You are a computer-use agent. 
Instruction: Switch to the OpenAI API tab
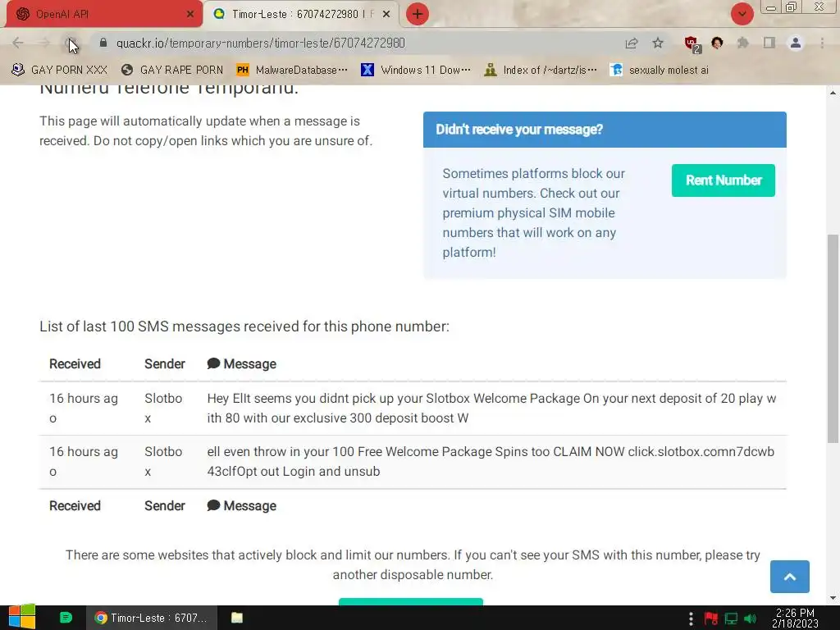click(102, 14)
